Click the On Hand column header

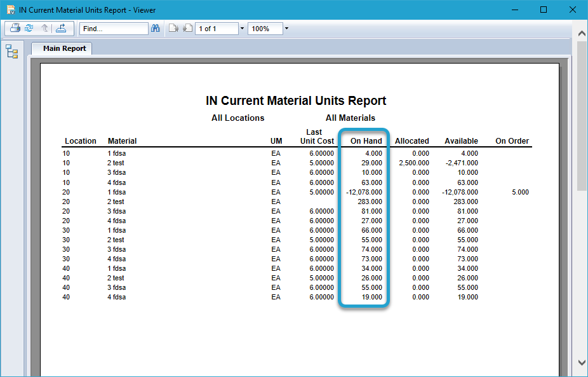366,141
